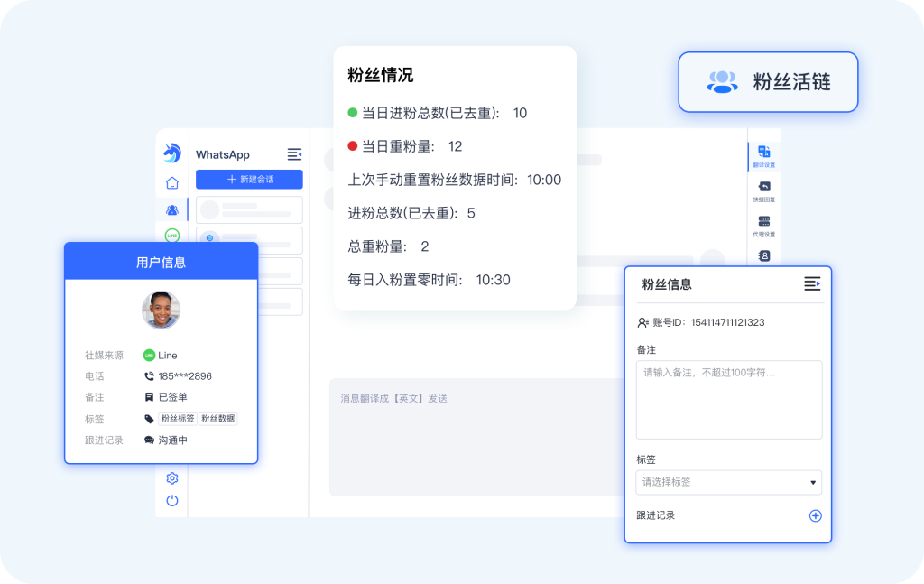Image resolution: width=924 pixels, height=584 pixels.
Task: Click the account icon beside 账号ID
Action: [642, 322]
